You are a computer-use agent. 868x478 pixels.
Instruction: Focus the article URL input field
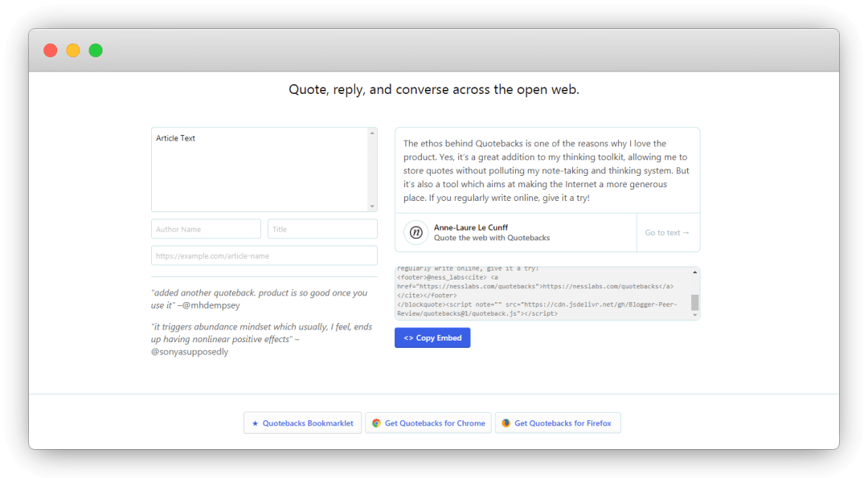[x=264, y=255]
